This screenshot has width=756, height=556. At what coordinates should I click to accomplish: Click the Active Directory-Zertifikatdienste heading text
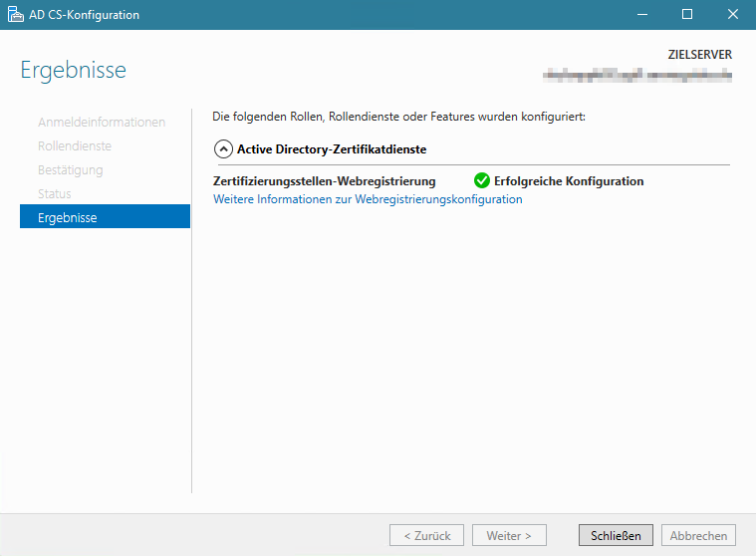(x=332, y=149)
